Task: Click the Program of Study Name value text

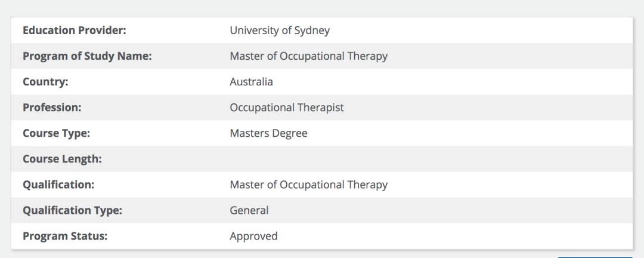Action: tap(308, 56)
